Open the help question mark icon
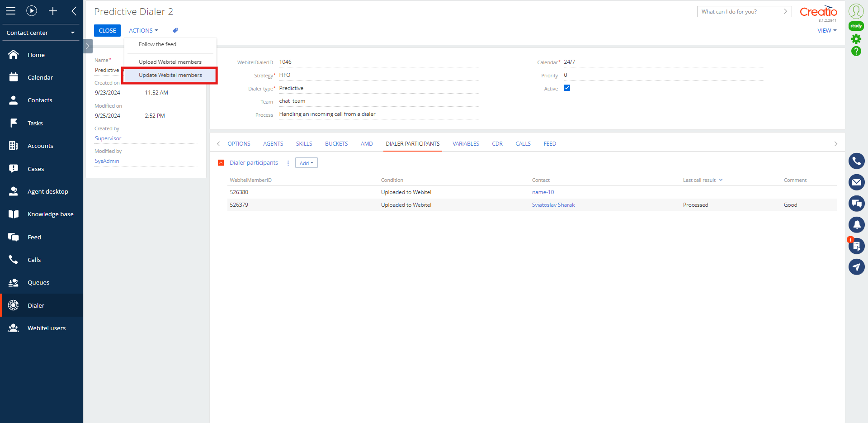This screenshot has height=423, width=868. [x=856, y=51]
